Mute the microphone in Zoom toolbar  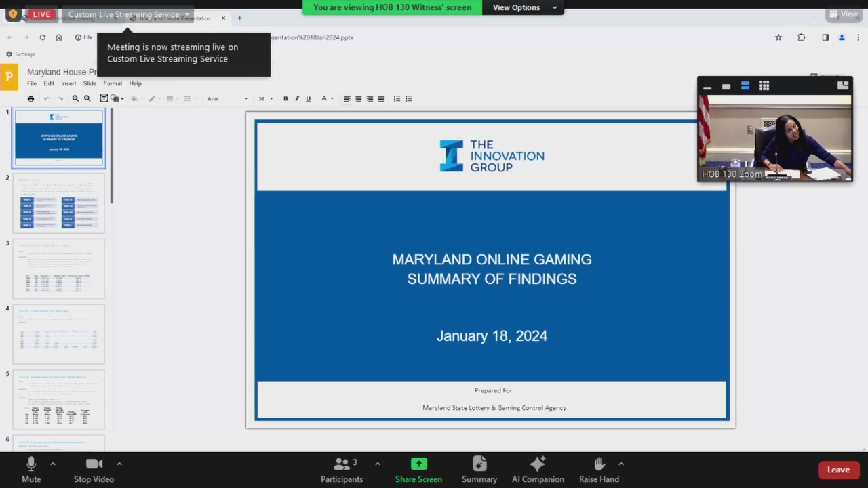click(31, 470)
